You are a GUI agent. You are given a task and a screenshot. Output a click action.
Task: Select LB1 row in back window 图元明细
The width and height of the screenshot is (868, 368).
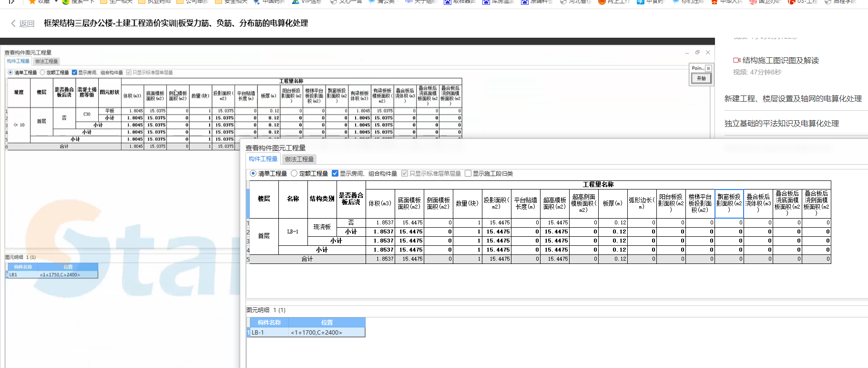pos(53,275)
